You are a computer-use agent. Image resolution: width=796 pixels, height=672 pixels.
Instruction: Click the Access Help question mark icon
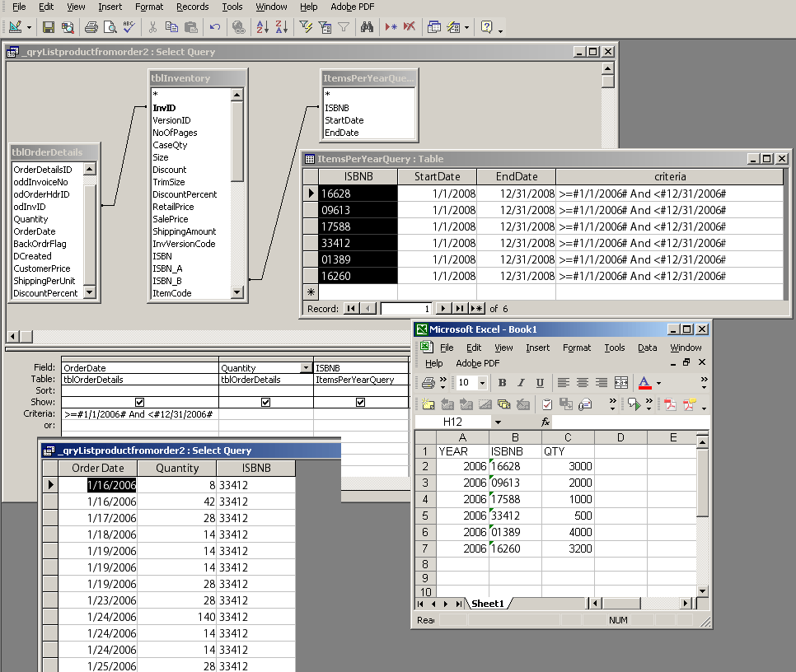point(486,27)
